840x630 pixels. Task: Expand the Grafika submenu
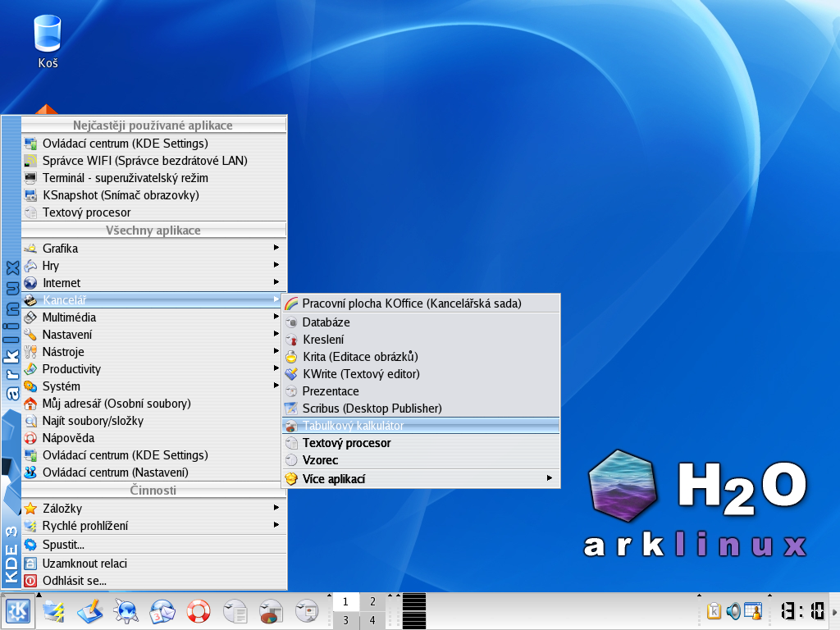[x=153, y=249]
